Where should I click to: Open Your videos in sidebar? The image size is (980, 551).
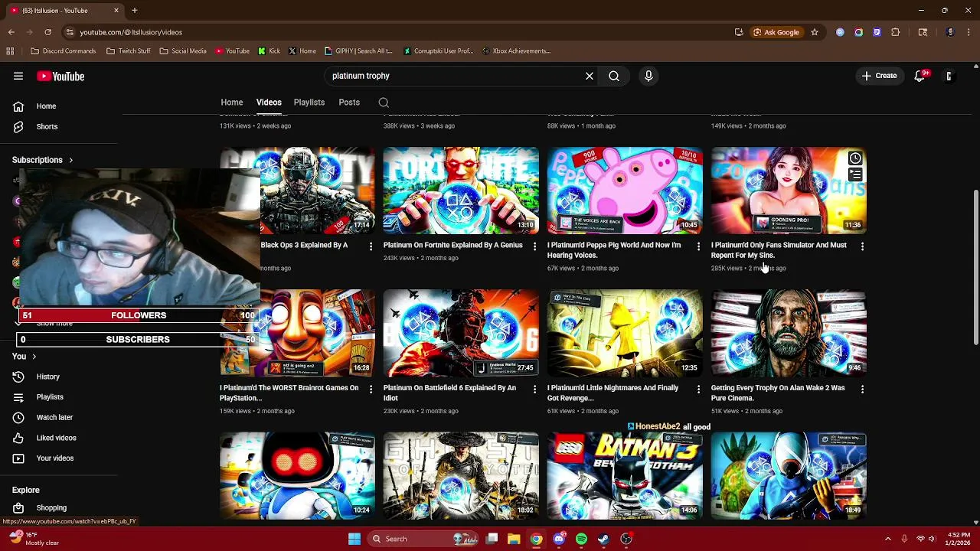click(55, 458)
